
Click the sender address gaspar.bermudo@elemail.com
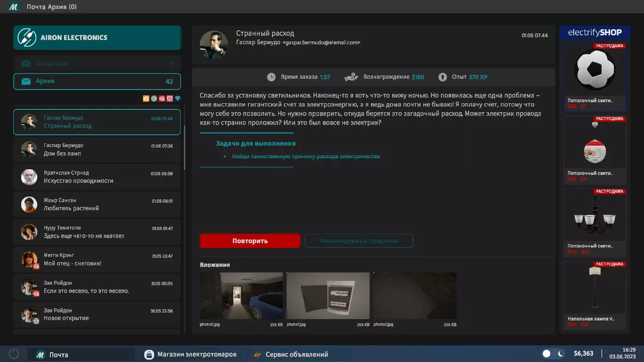point(322,42)
